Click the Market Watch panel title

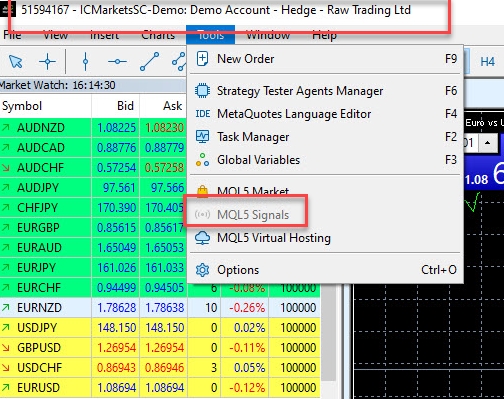pyautogui.click(x=57, y=85)
